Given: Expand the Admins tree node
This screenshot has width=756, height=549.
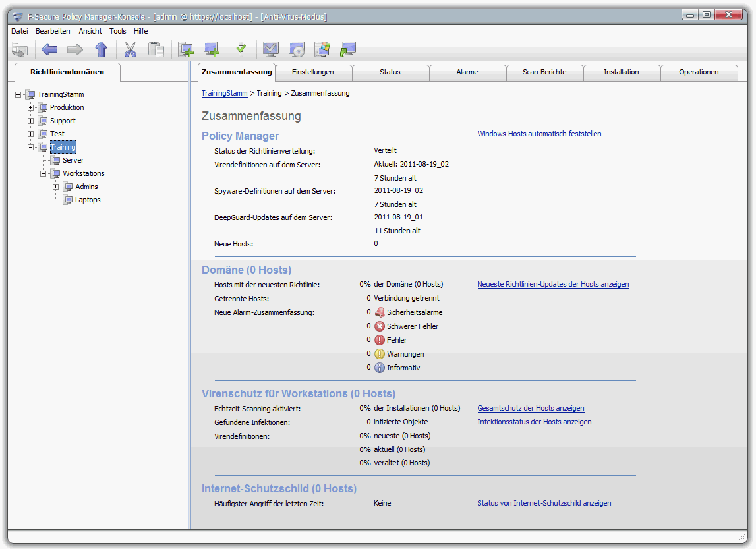Looking at the screenshot, I should click(x=56, y=187).
